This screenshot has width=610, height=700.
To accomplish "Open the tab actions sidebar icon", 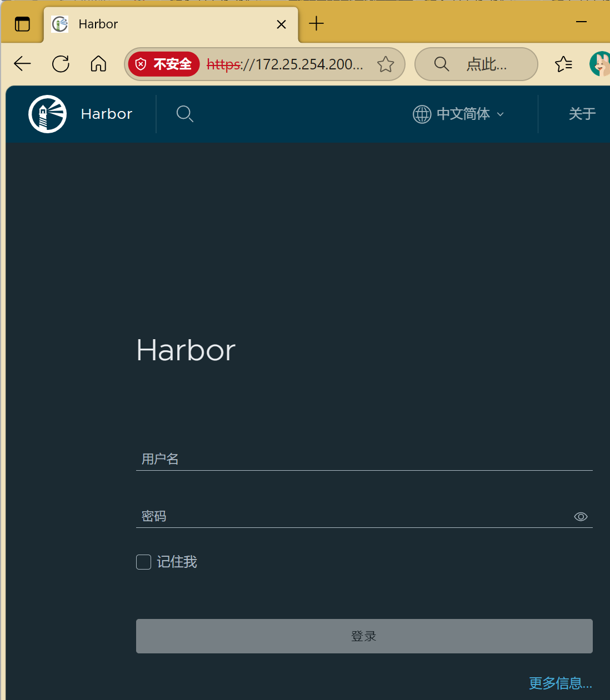I will point(22,24).
